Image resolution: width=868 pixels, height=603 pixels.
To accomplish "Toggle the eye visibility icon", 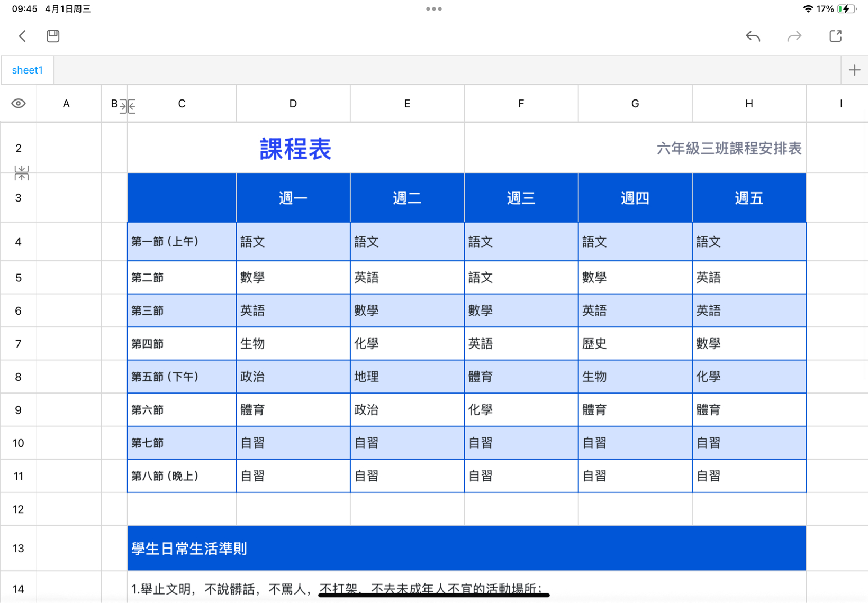I will point(19,103).
